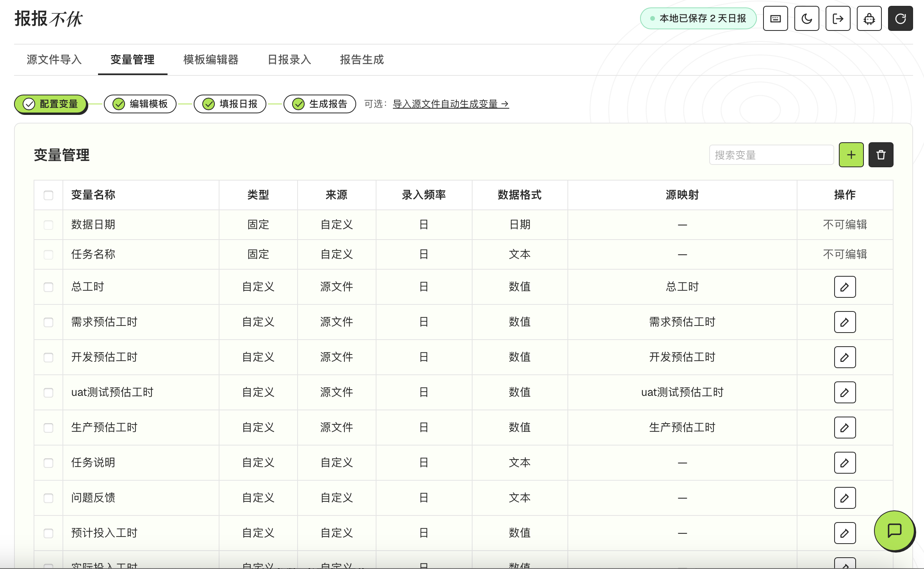Edit the 任务说明 variable row
Image resolution: width=924 pixels, height=569 pixels.
tap(845, 463)
